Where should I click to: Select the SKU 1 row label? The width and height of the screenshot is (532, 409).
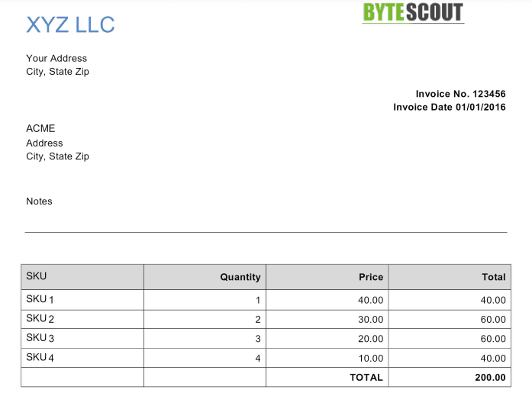coord(40,300)
